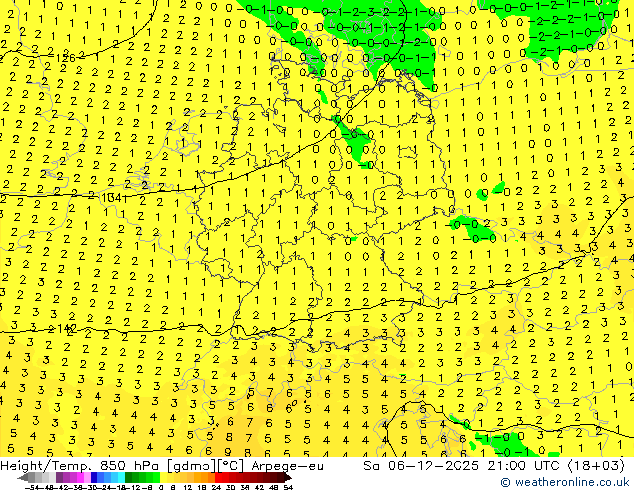Screen dimensions: 634x490
Task: Click the 134 height contour label near the left edge
Action: pyautogui.click(x=114, y=198)
